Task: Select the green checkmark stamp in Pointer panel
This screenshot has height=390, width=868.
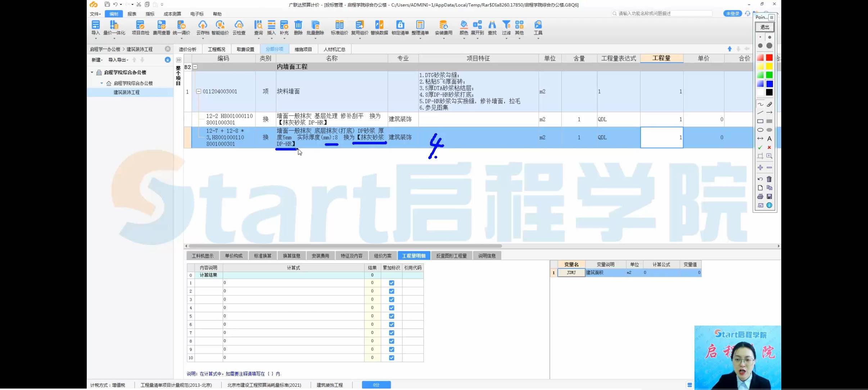Action: (760, 148)
